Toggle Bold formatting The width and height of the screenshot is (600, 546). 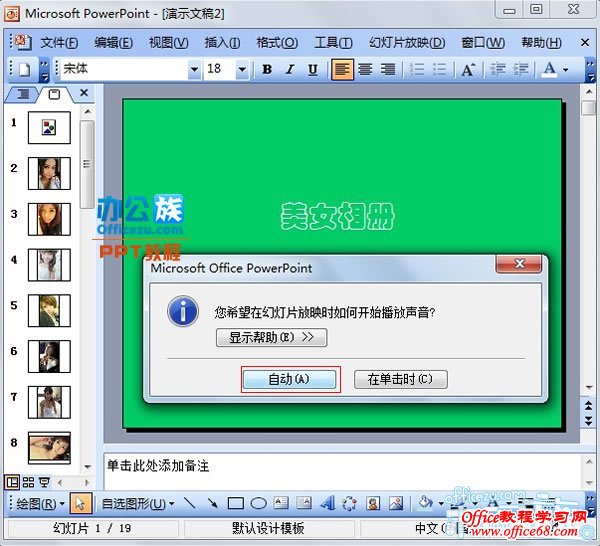[x=267, y=70]
